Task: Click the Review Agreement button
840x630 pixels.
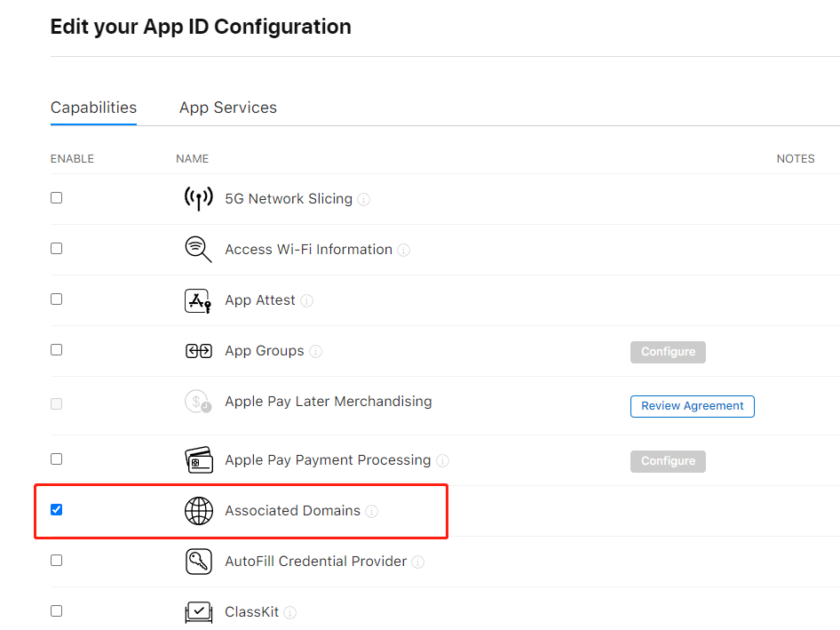Action: point(693,406)
